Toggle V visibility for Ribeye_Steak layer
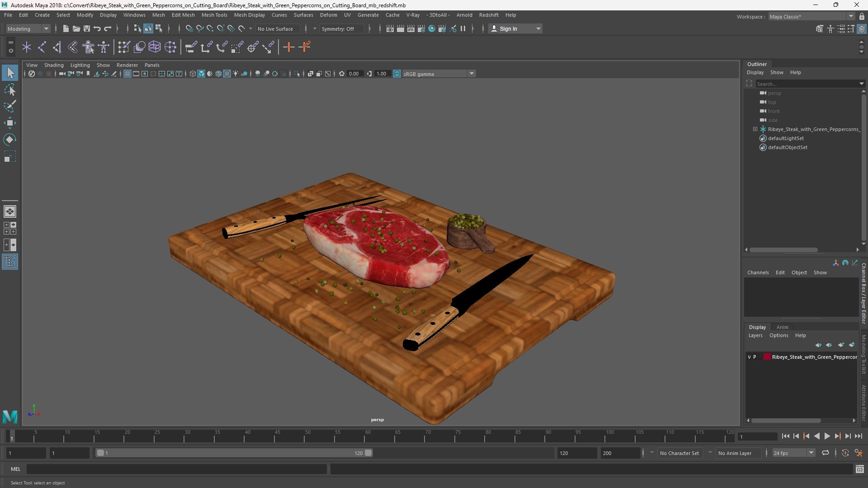 [x=749, y=357]
